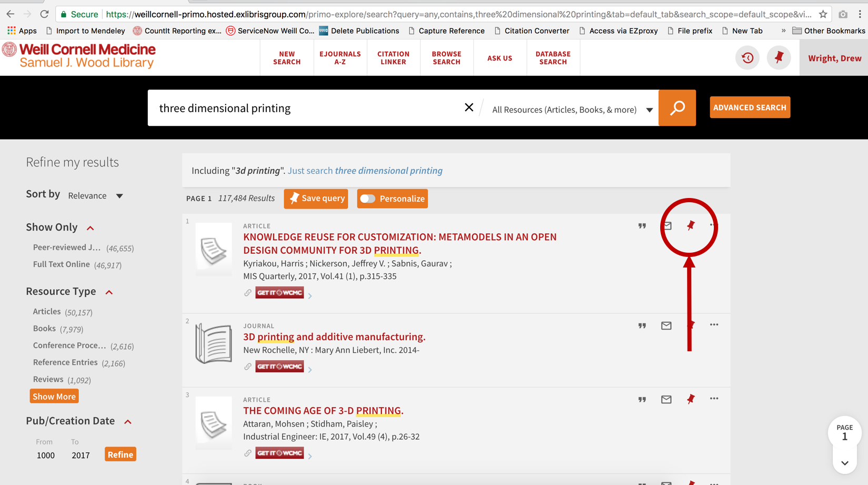Expand availability chevron for Coming Age article
The image size is (868, 485).
(310, 456)
